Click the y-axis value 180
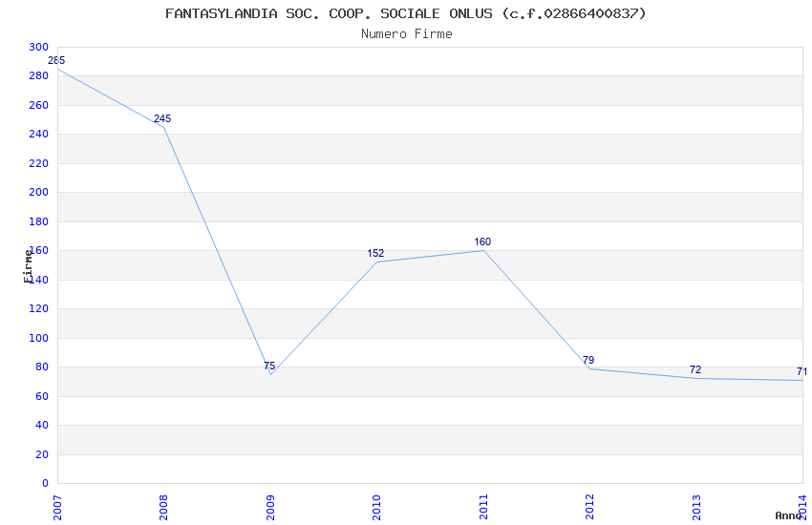The height and width of the screenshot is (525, 812). coord(38,221)
